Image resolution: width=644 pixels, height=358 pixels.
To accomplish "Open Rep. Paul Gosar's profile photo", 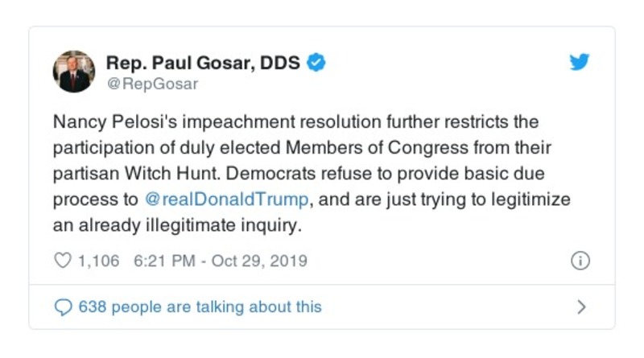I will (x=74, y=72).
